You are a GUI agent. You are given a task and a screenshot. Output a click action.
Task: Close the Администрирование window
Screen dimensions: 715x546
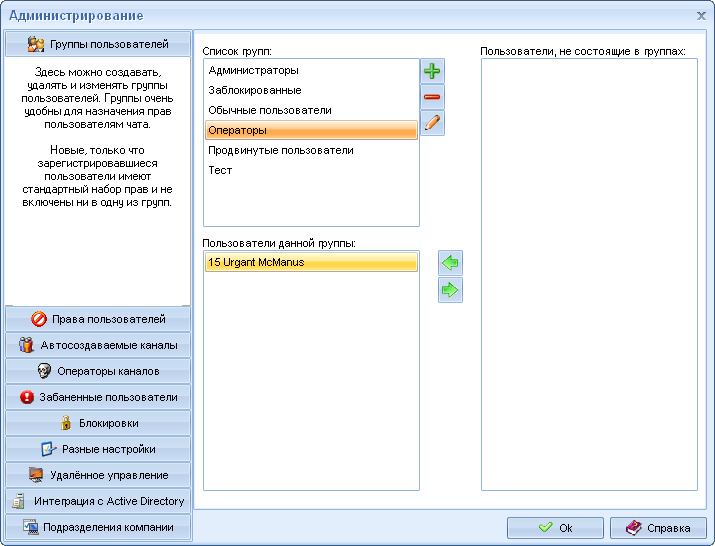(x=701, y=16)
